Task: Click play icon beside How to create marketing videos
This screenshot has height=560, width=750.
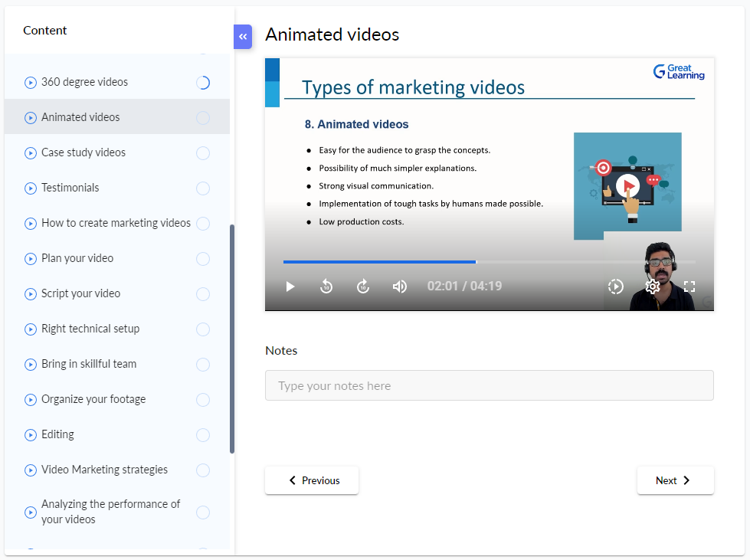Action: [30, 224]
